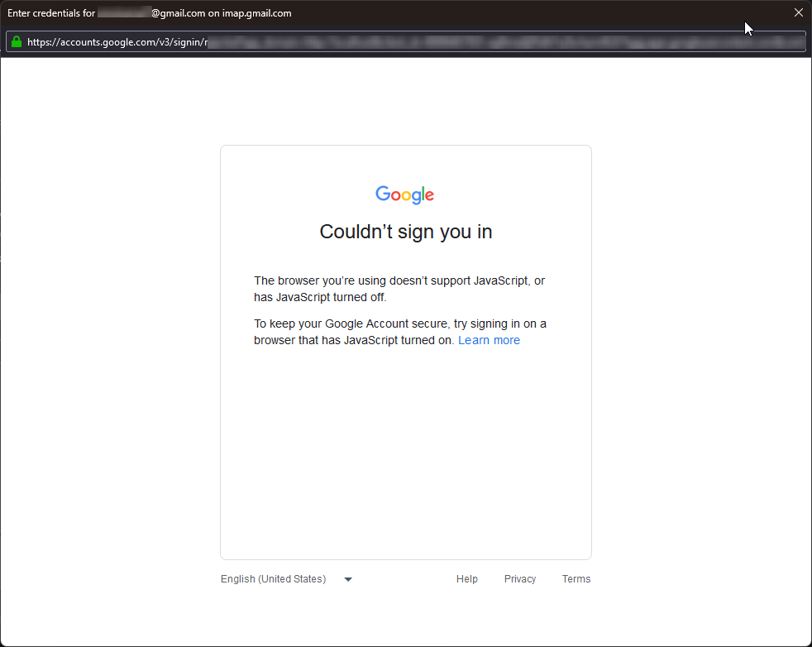This screenshot has width=812, height=647.
Task: Click imap.gmail.com in the title bar
Action: (x=256, y=13)
